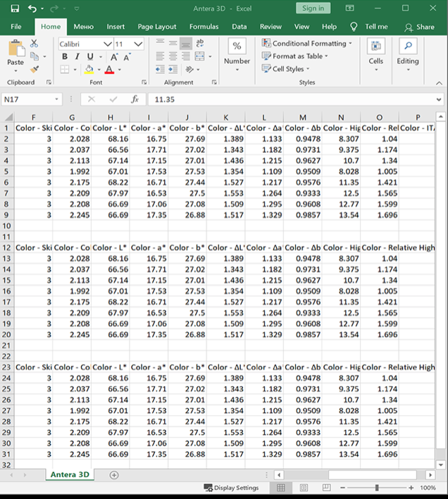Click the Name Box showing N17
Screen dimensions: 448x499
click(32, 99)
